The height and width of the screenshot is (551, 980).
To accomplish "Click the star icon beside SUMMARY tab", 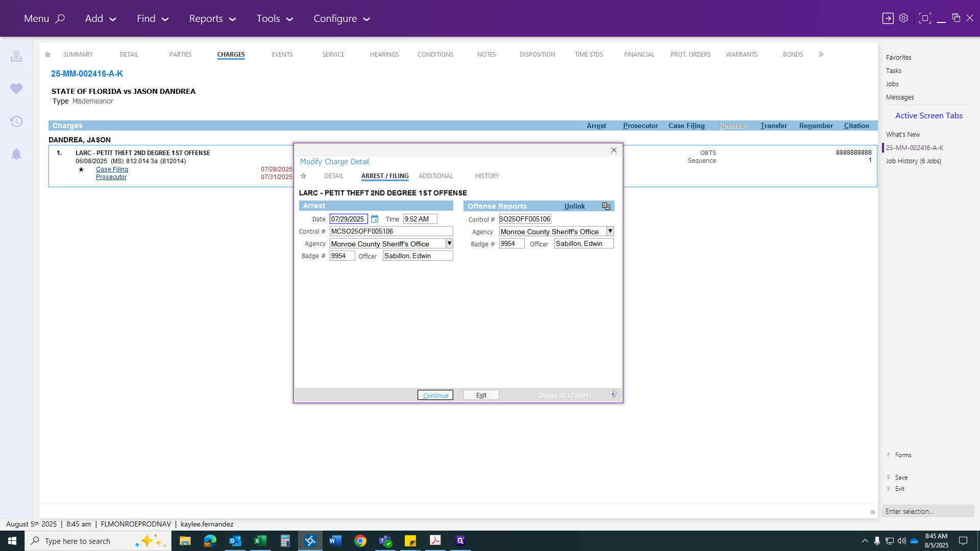I will [47, 55].
